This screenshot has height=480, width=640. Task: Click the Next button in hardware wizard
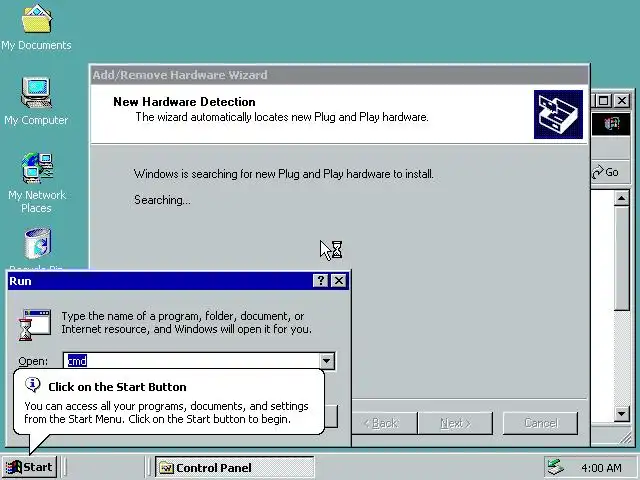(x=456, y=423)
